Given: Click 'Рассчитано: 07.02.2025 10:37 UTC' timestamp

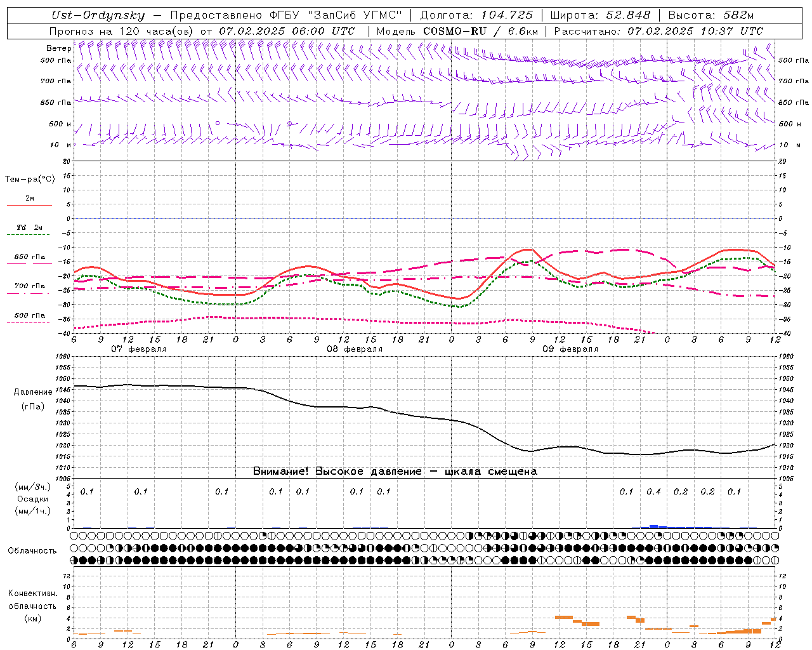Looking at the screenshot, I should click(658, 31).
